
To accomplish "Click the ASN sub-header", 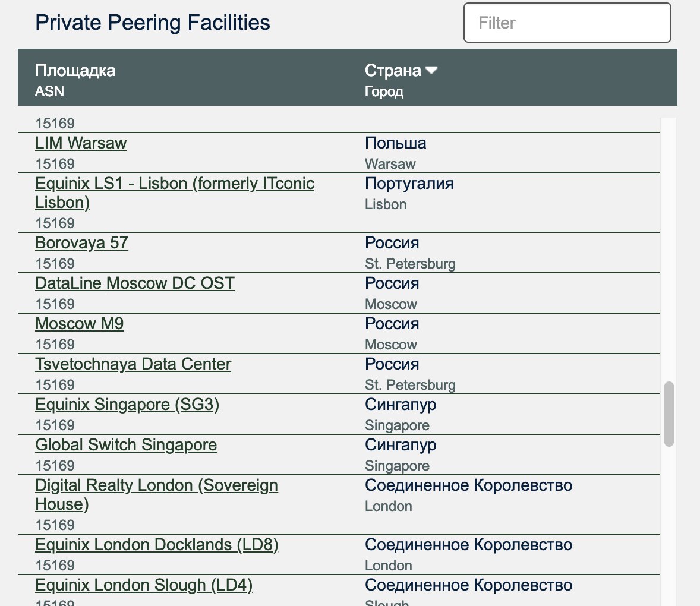I will pyautogui.click(x=49, y=91).
